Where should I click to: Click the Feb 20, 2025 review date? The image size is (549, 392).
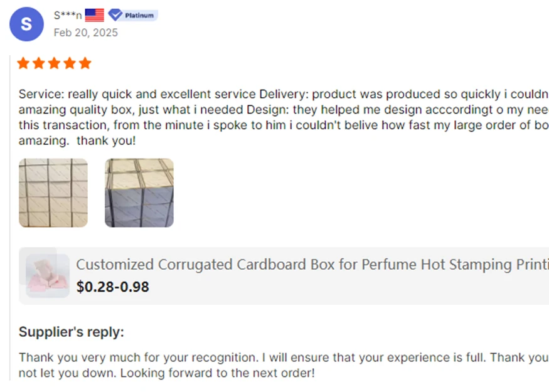(85, 33)
